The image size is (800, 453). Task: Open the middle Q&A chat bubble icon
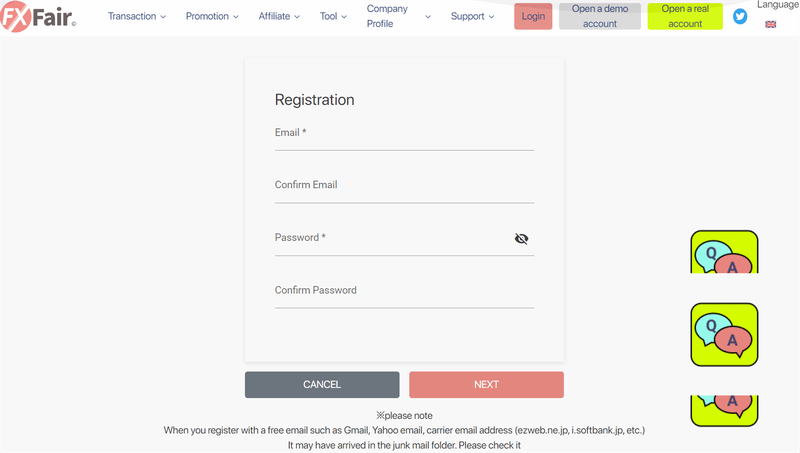coord(724,335)
